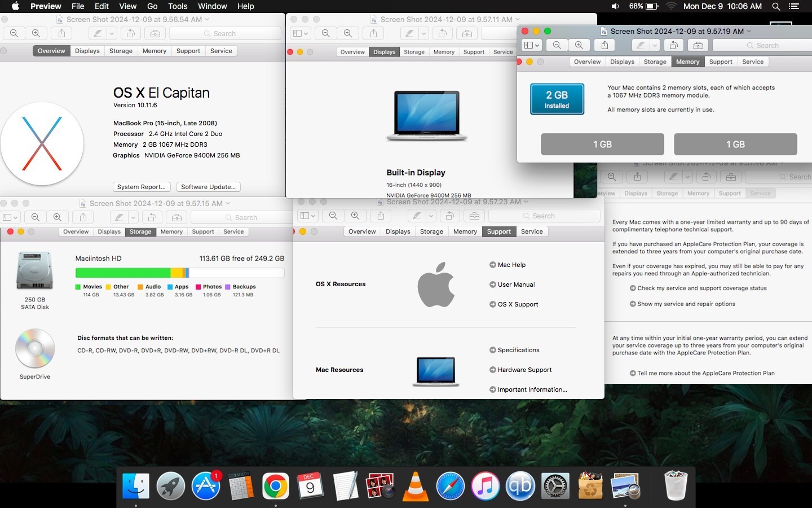Open highlight options arrow in 9.57.11 AM window
812x508 pixels.
pyautogui.click(x=423, y=34)
